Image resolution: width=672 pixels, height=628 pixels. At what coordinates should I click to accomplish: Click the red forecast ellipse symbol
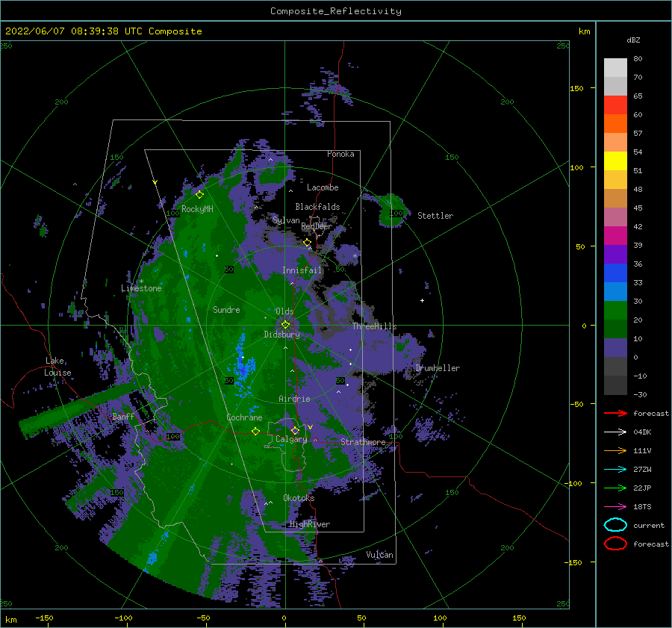615,544
